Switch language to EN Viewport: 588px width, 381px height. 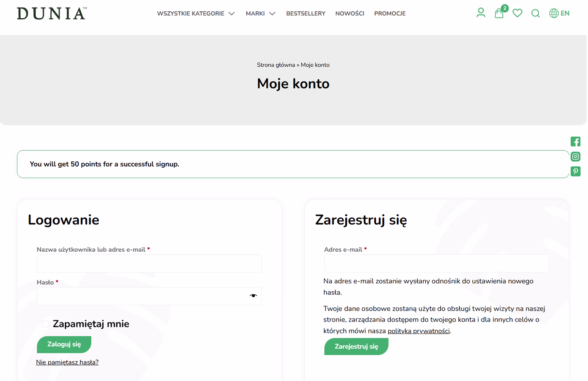pyautogui.click(x=565, y=13)
